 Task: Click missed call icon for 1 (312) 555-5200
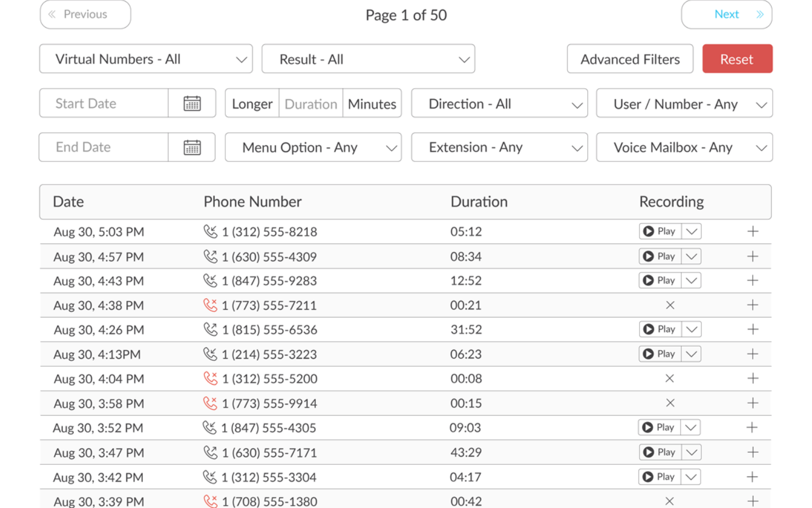tap(210, 378)
